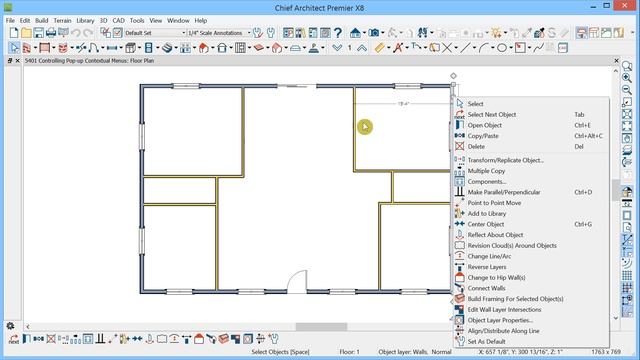The image size is (640, 360).
Task: Select the Draw Line tool
Action: [465, 48]
